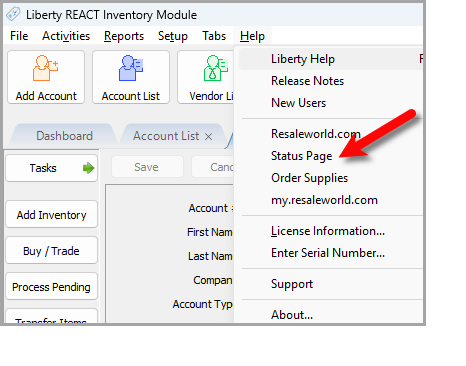
Task: Switch to the Dashboard tab
Action: 64,136
